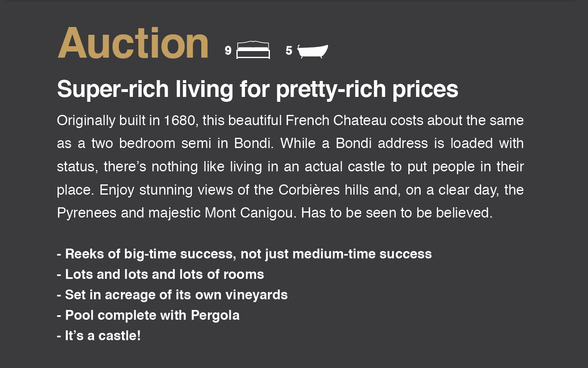Click 'Mont Canigou' in the description
Screen dimensions: 588x368
[250, 213]
